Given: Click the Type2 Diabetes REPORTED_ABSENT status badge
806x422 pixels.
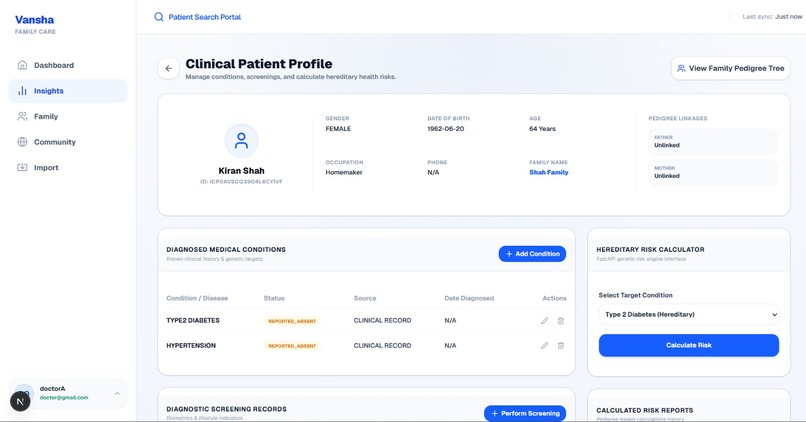Looking at the screenshot, I should 292,321.
